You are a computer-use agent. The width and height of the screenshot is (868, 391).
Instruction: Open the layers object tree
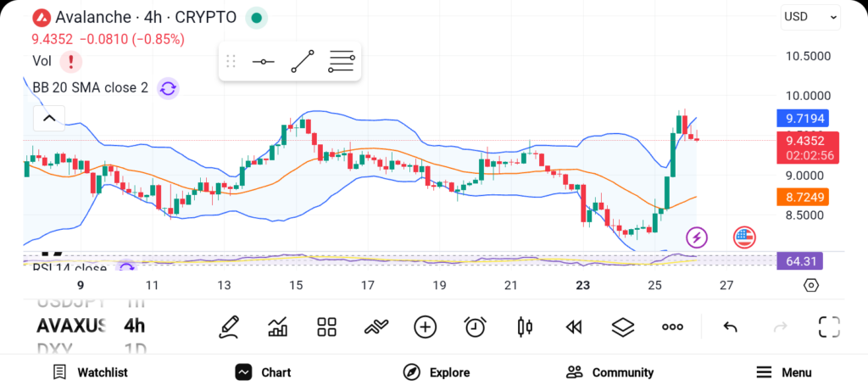(x=623, y=327)
